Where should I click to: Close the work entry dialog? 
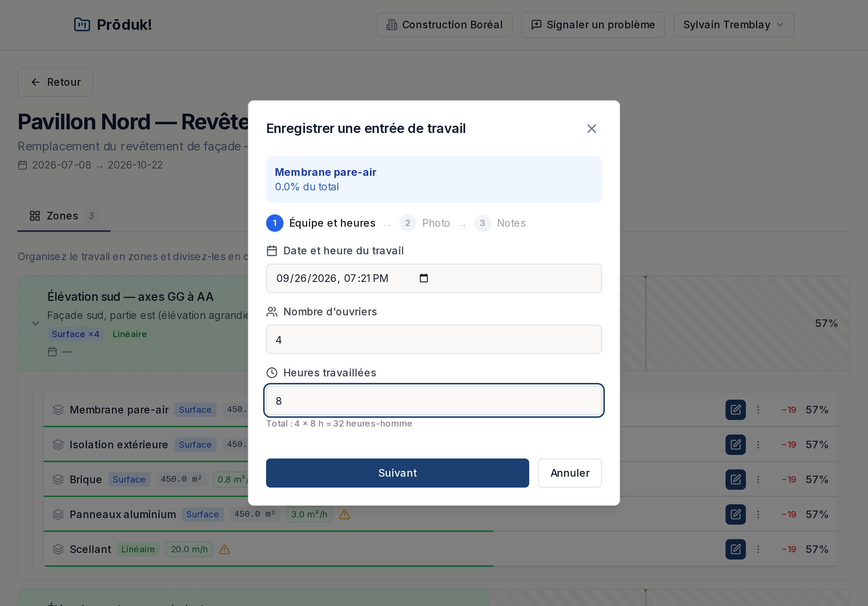click(x=591, y=129)
